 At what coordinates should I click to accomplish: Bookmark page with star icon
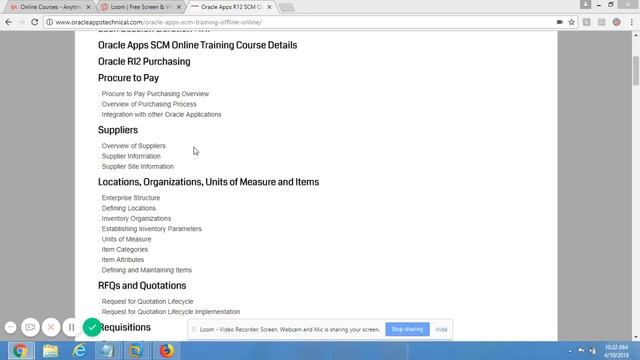[571, 22]
